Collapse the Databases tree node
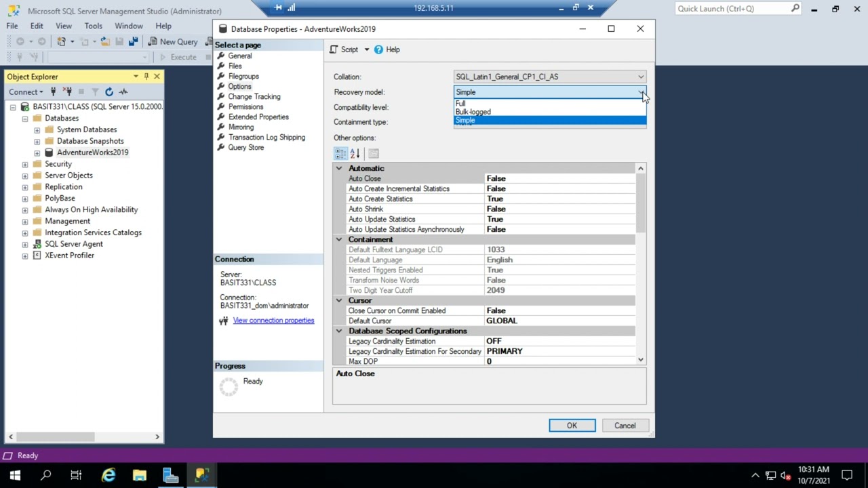The width and height of the screenshot is (868, 488). 25,118
